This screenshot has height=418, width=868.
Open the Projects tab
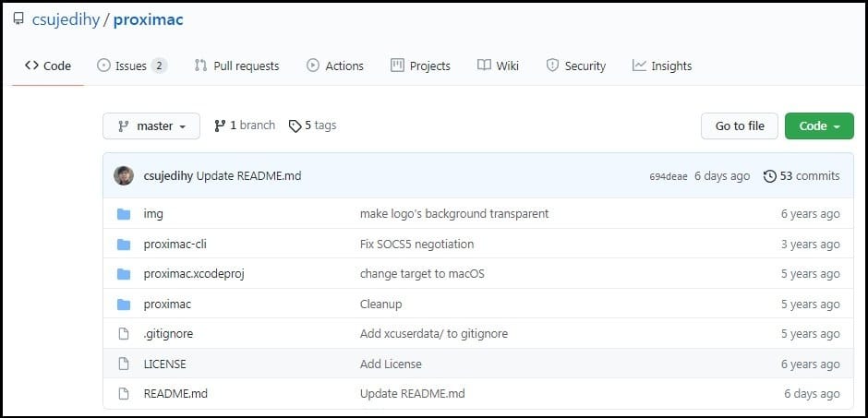click(421, 66)
